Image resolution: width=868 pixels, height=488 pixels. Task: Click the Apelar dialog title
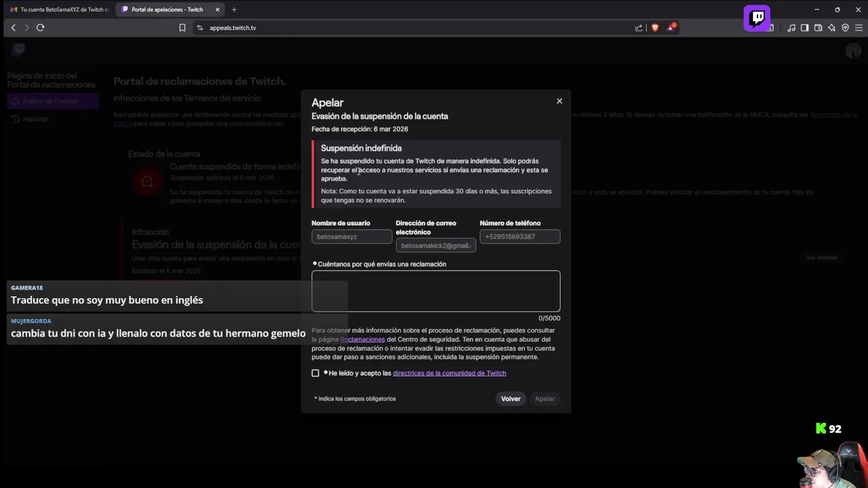(328, 102)
